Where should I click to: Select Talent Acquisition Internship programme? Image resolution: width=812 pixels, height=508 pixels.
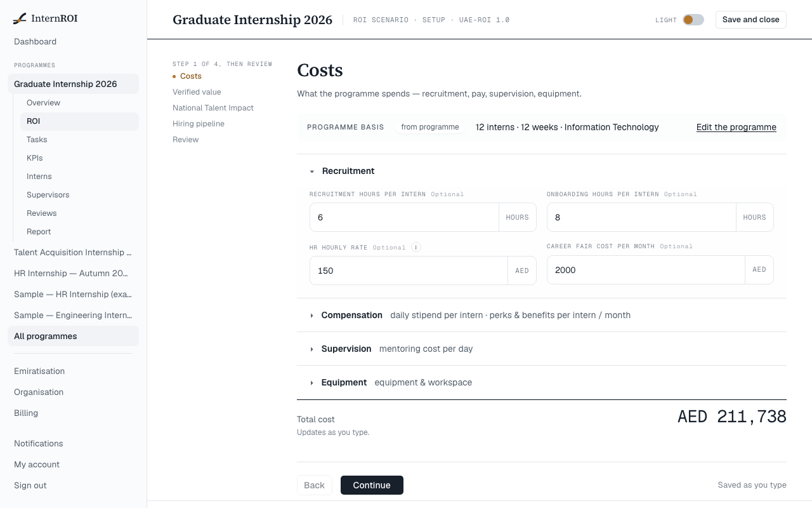point(73,252)
